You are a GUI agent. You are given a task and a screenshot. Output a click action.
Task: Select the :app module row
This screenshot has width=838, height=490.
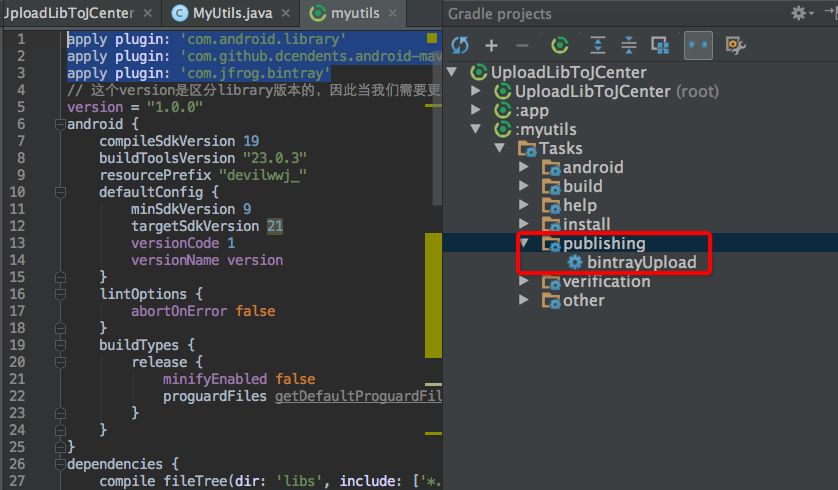coord(640,110)
